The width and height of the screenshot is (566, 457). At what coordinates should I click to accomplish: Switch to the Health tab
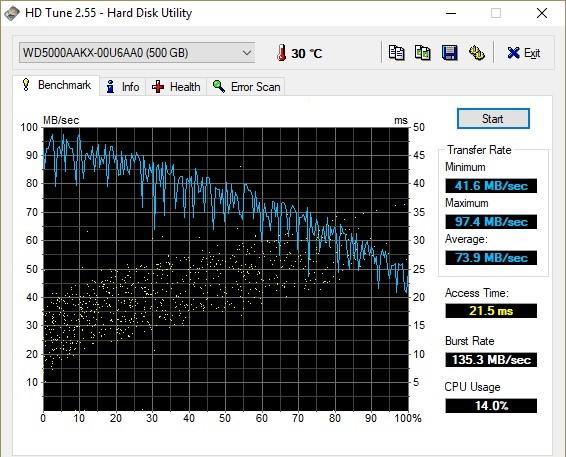pyautogui.click(x=176, y=87)
